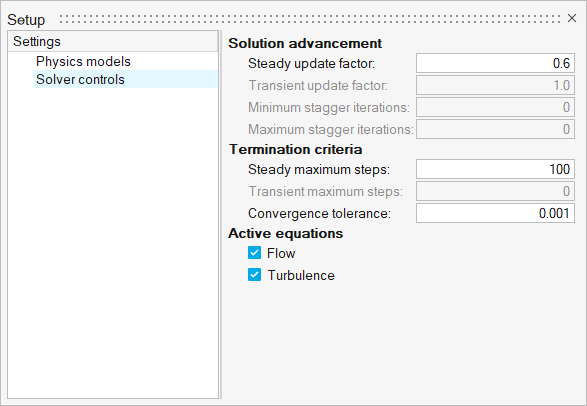Click the Transient maximum steps field
The image size is (587, 406).
[495, 191]
